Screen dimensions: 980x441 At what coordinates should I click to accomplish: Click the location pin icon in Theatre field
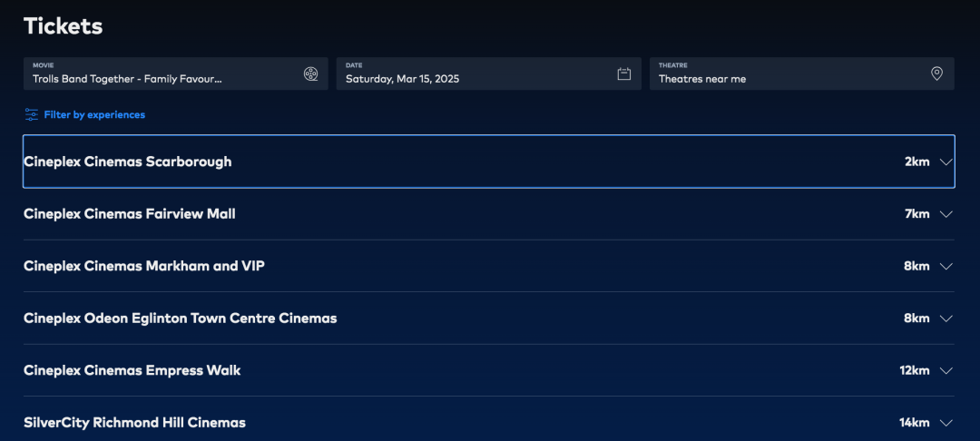(x=936, y=73)
